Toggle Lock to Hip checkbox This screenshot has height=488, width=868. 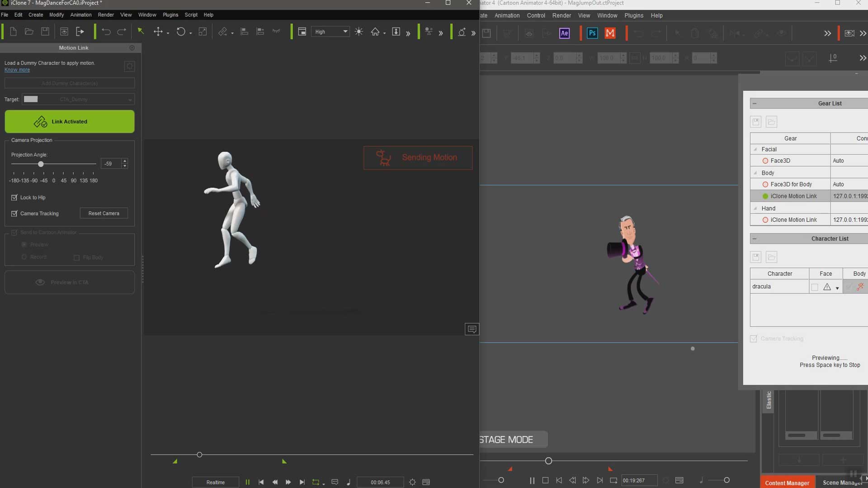[x=14, y=197]
